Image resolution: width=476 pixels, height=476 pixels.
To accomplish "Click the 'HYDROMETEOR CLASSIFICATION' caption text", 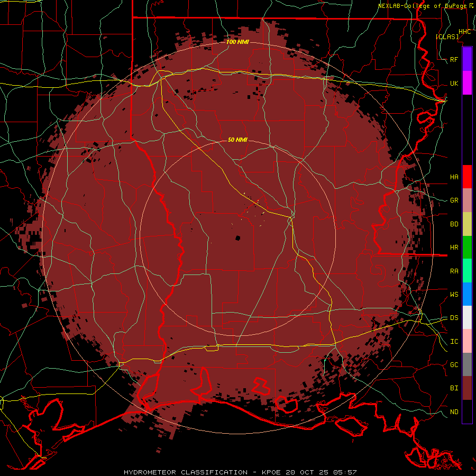I will tap(186, 472).
